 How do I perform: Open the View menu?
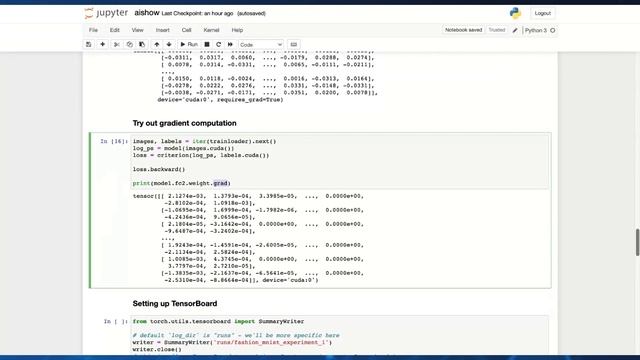[138, 30]
